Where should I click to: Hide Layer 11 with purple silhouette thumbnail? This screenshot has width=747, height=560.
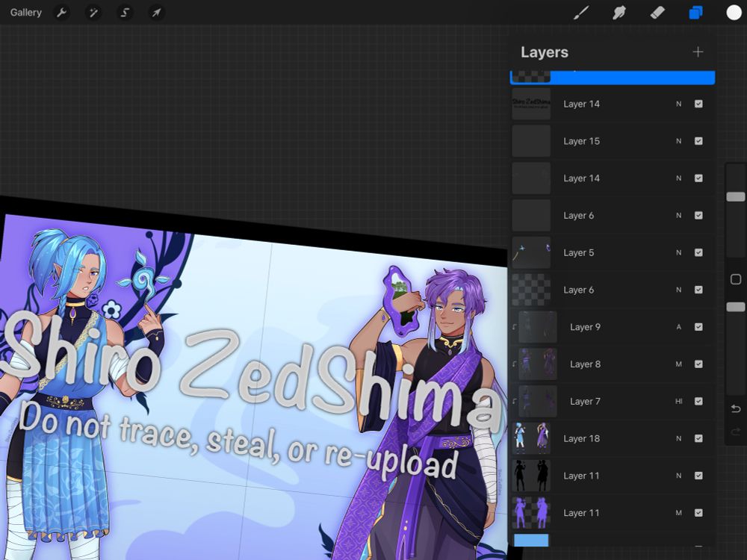[x=698, y=512]
